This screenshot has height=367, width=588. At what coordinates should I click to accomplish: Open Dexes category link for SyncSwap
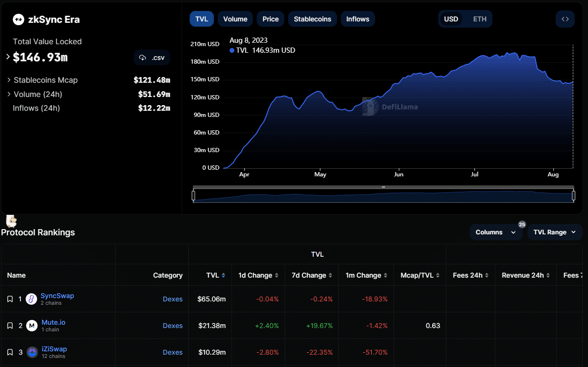click(x=173, y=299)
